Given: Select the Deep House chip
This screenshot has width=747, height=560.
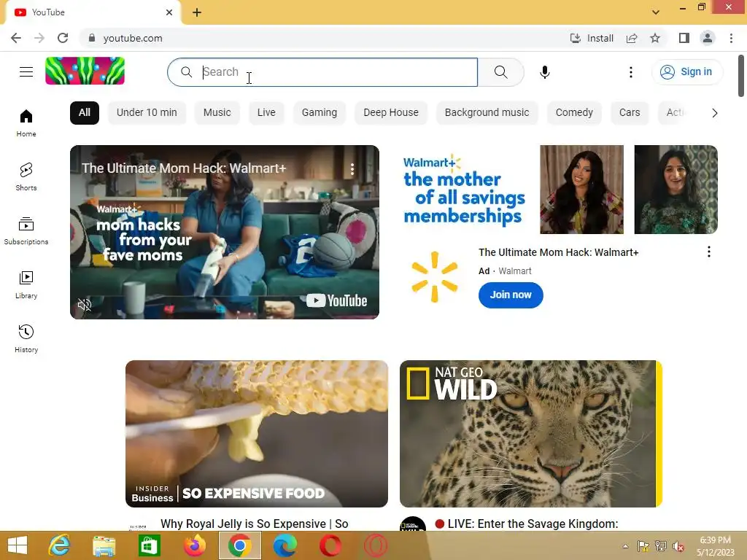Looking at the screenshot, I should pyautogui.click(x=391, y=113).
